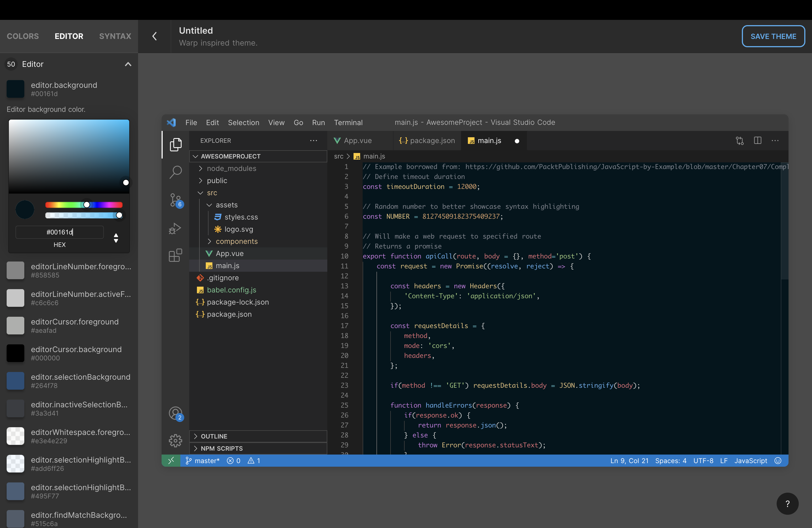This screenshot has width=812, height=528.
Task: Click the hex color input field
Action: click(60, 232)
